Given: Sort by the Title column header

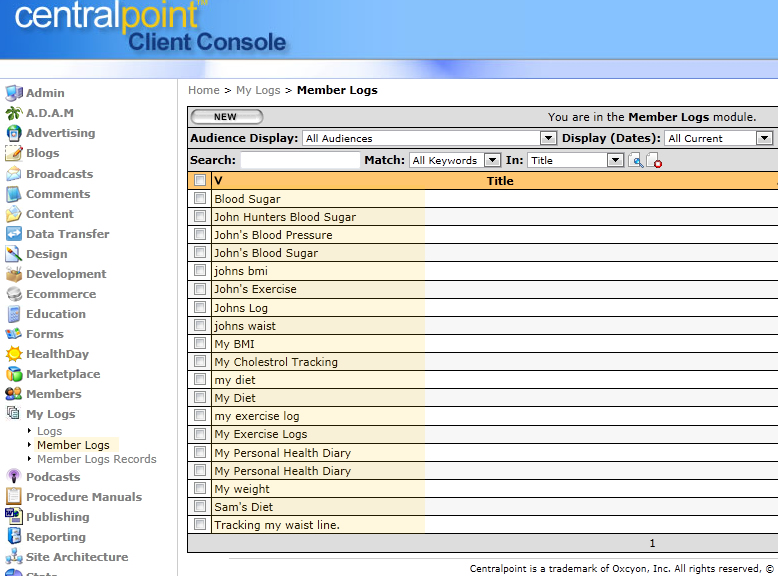Looking at the screenshot, I should (500, 181).
